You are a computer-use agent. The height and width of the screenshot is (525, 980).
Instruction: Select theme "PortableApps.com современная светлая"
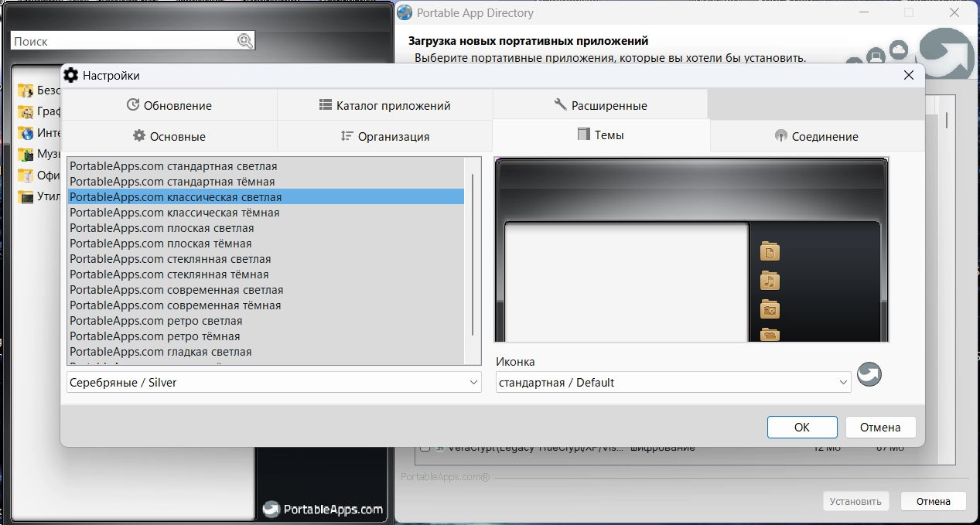coord(266,290)
